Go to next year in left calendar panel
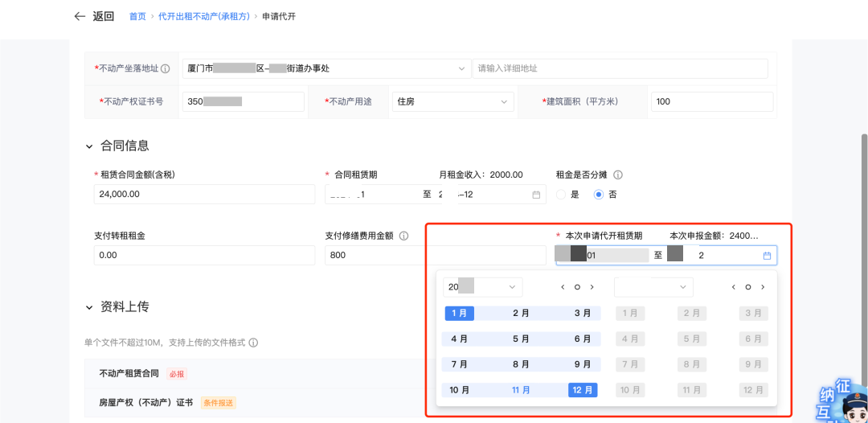 click(592, 287)
